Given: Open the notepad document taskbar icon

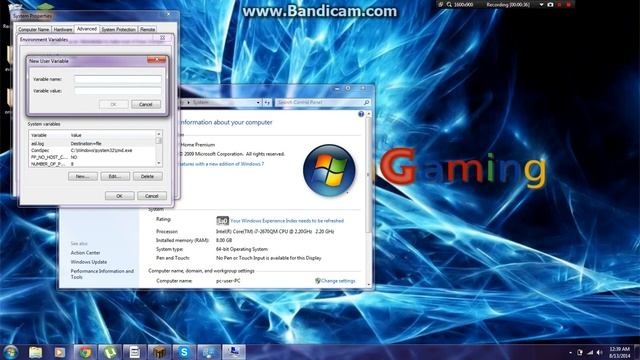Looking at the screenshot, I should (x=134, y=352).
